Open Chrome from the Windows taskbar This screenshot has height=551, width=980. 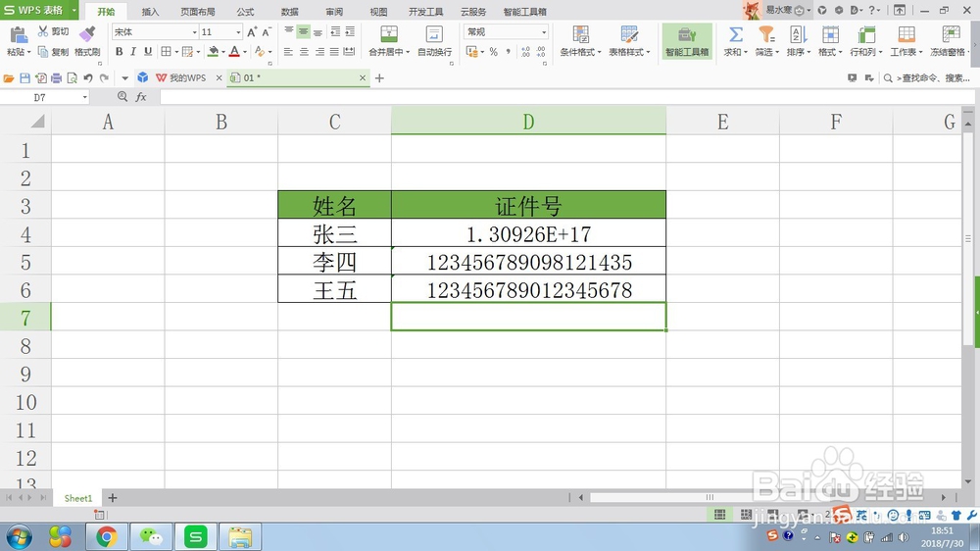point(106,536)
